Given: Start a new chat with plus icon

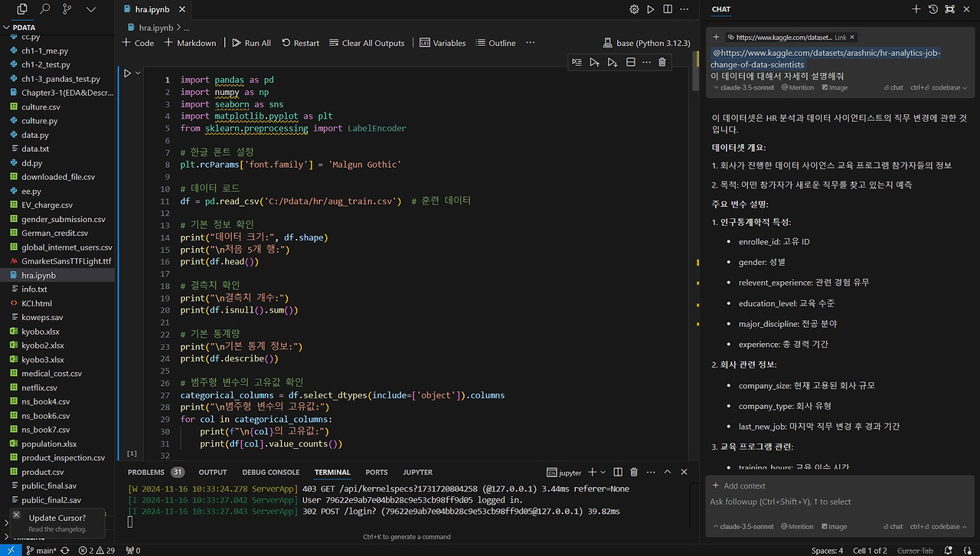Looking at the screenshot, I should pos(916,9).
